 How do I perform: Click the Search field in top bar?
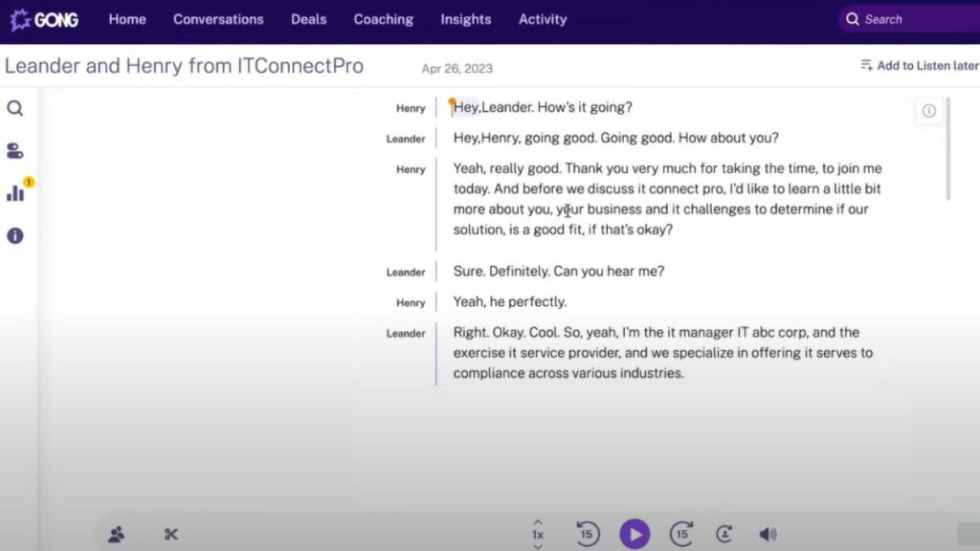(909, 19)
